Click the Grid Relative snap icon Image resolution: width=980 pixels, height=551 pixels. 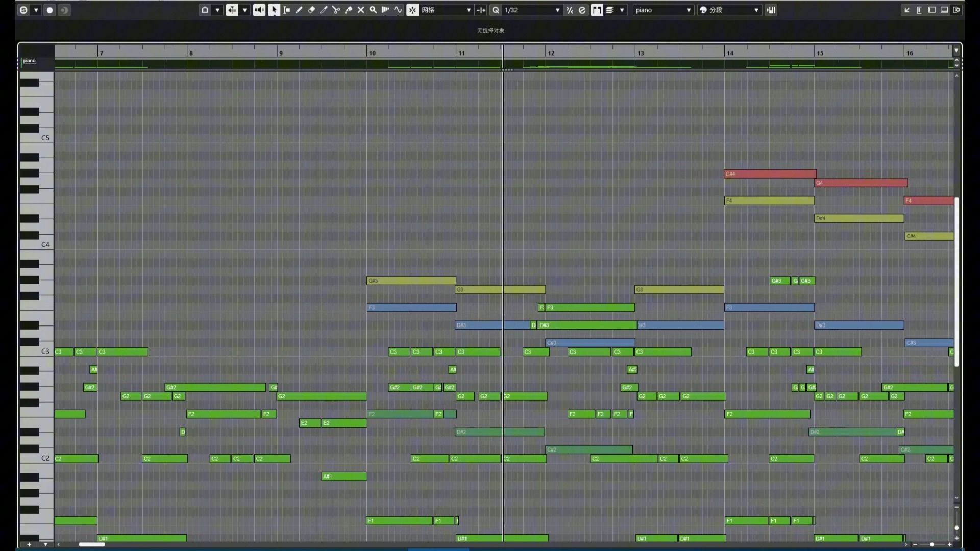click(x=481, y=10)
